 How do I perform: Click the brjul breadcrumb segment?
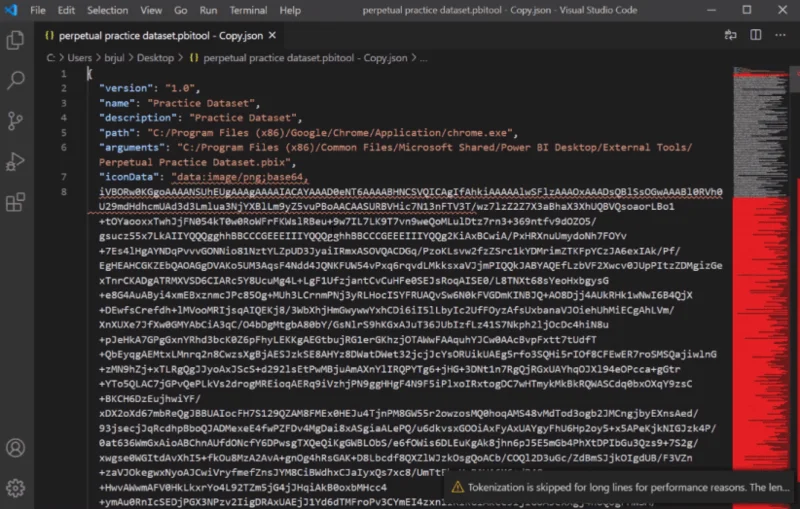pyautogui.click(x=114, y=58)
